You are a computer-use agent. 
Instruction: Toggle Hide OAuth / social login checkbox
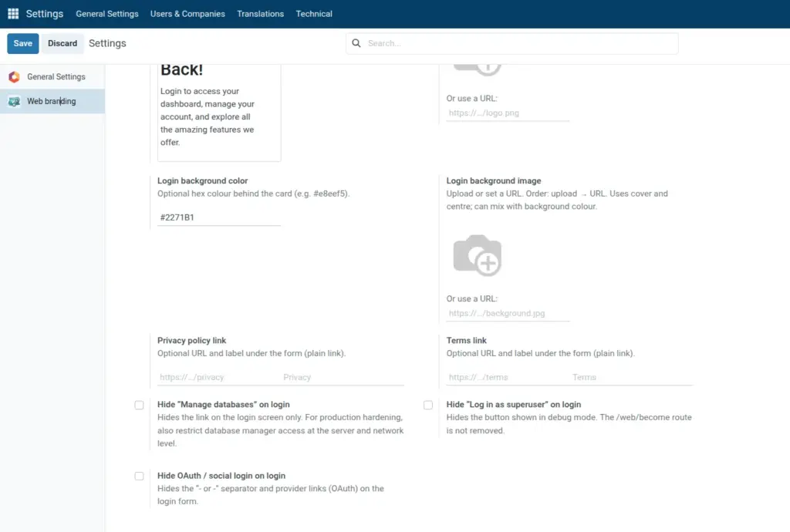point(139,476)
